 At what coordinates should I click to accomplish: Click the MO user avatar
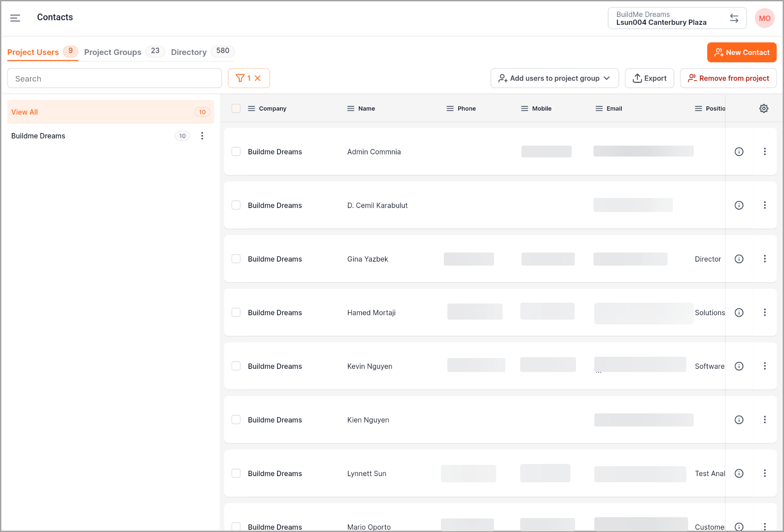pyautogui.click(x=764, y=18)
